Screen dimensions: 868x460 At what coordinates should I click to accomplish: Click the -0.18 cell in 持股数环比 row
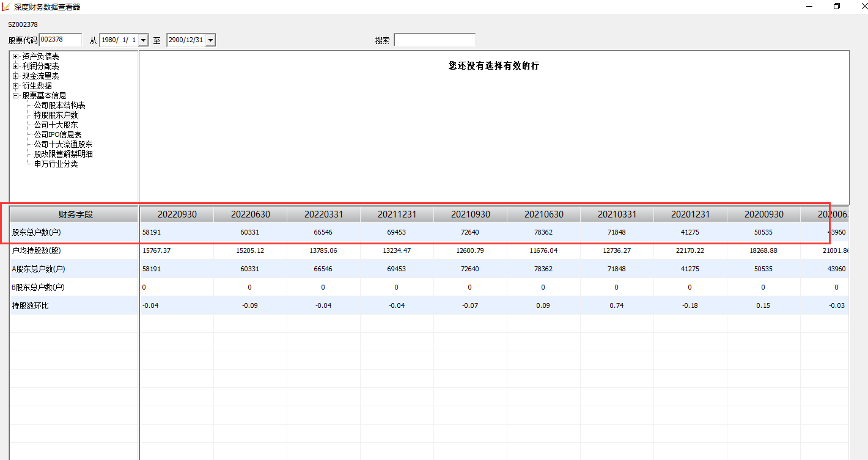(690, 305)
